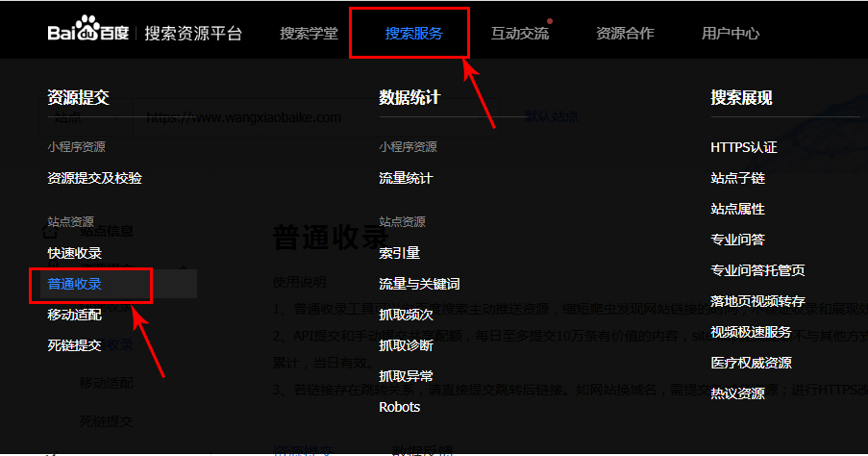Open 站点子链 option

click(x=737, y=178)
